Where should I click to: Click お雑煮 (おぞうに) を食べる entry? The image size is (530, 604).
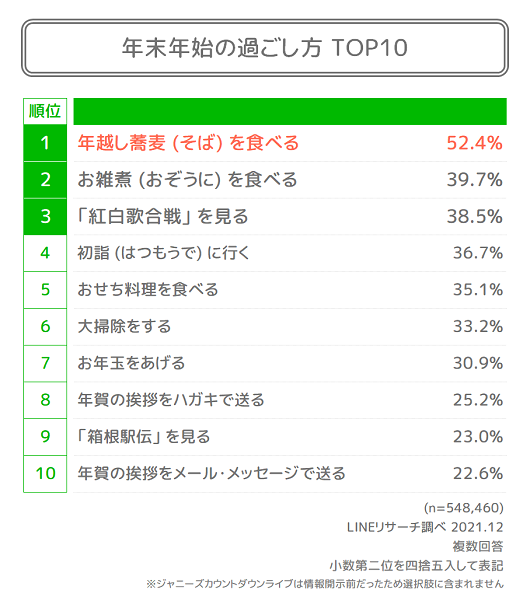tap(187, 180)
